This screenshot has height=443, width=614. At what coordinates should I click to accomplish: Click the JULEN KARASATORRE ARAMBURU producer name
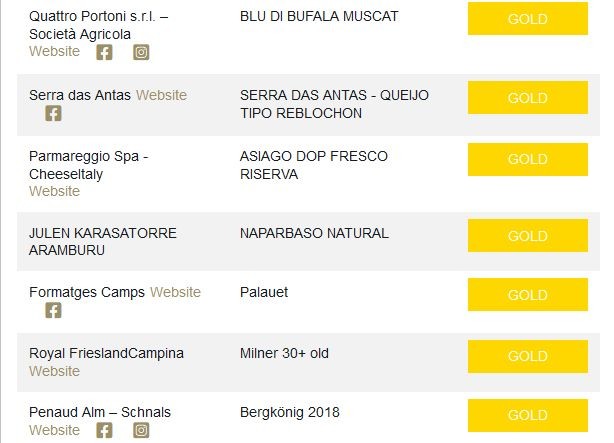point(102,241)
